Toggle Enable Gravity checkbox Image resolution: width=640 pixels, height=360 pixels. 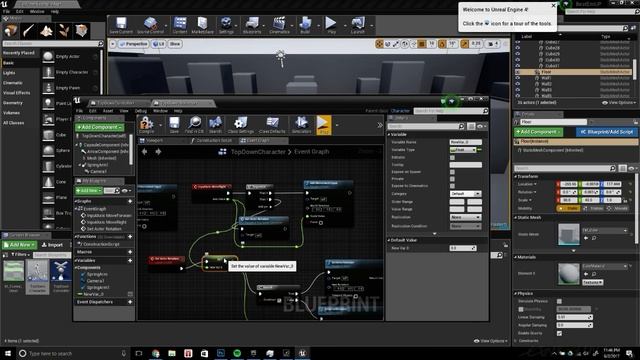pyautogui.click(x=559, y=333)
